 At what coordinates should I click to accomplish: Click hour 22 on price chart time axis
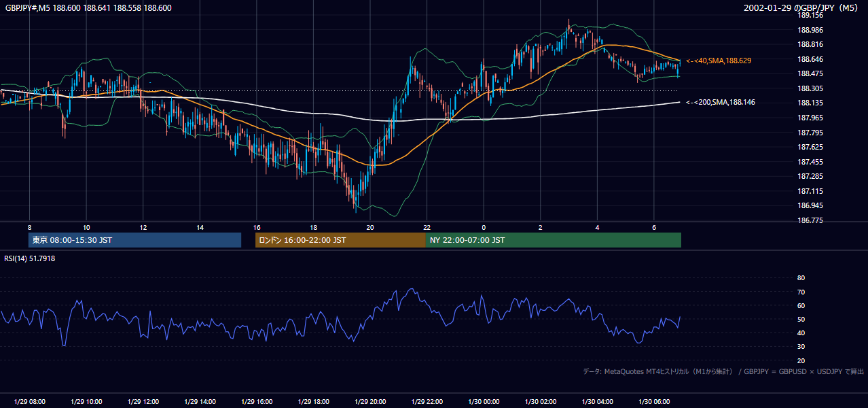click(x=427, y=227)
